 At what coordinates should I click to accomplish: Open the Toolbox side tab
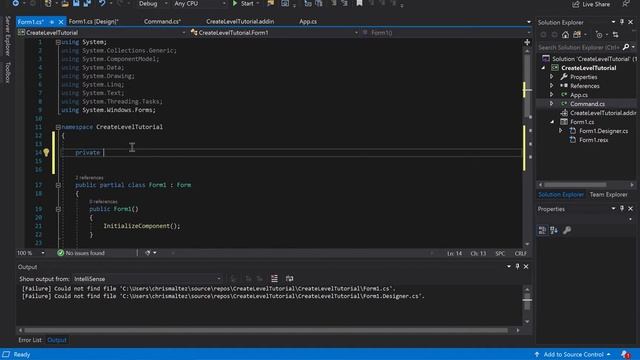(x=7, y=72)
